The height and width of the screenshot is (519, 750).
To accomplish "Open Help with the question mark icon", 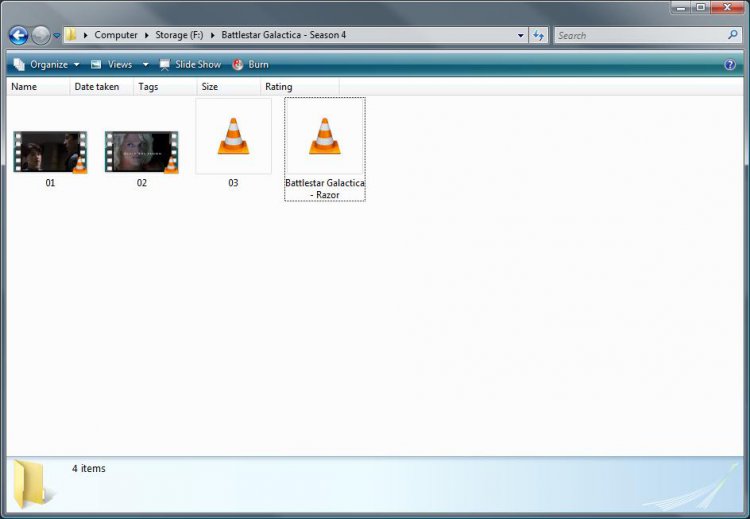I will [x=730, y=65].
